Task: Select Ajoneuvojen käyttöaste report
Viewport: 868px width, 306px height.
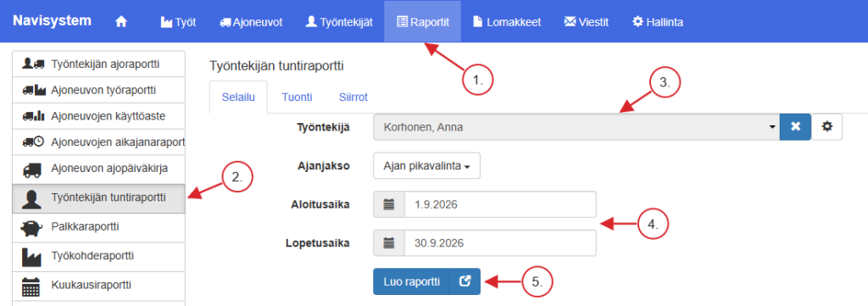Action: (98, 115)
